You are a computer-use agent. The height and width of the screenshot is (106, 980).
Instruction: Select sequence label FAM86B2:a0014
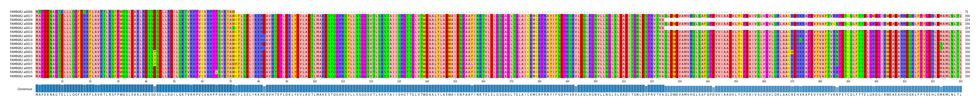21,40
